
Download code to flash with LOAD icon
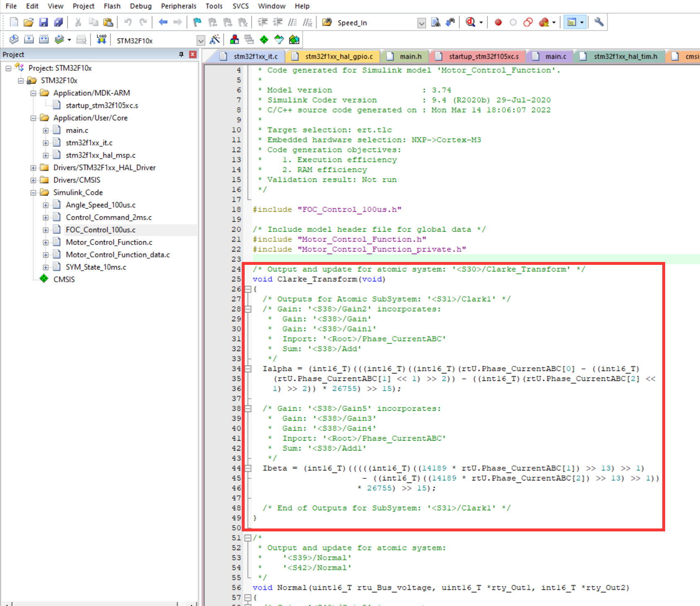tap(101, 40)
